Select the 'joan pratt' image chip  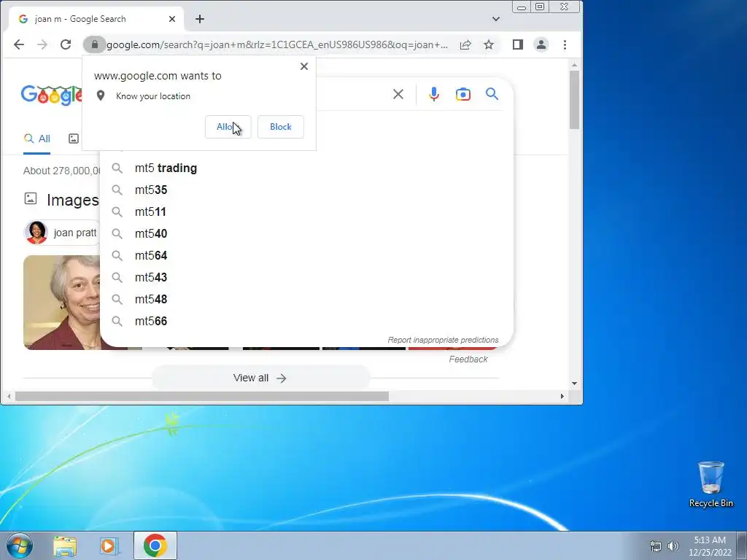[x=62, y=233]
